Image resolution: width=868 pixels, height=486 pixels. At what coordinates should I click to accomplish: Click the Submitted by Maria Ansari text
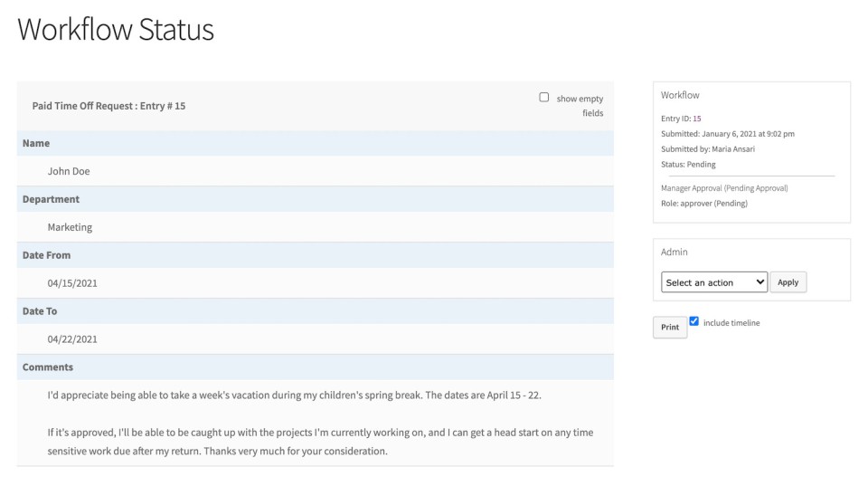[708, 149]
